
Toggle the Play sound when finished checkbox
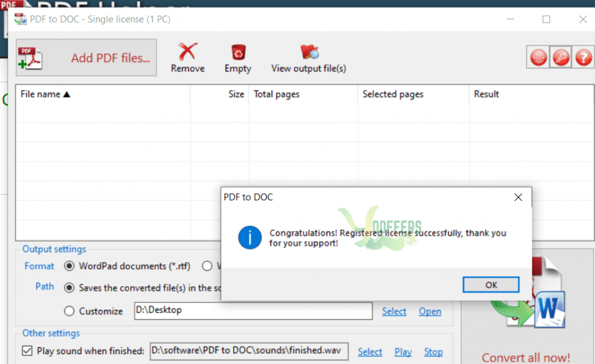(27, 351)
